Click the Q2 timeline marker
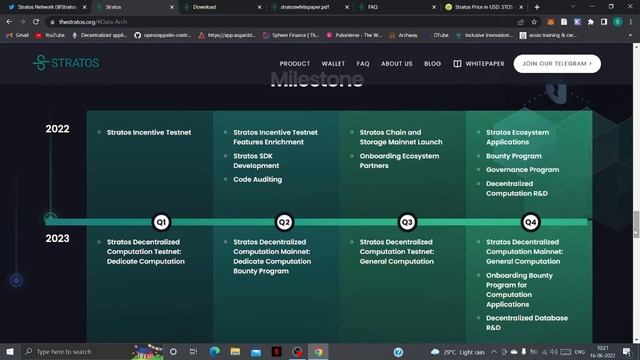This screenshot has height=360, width=640. point(284,222)
